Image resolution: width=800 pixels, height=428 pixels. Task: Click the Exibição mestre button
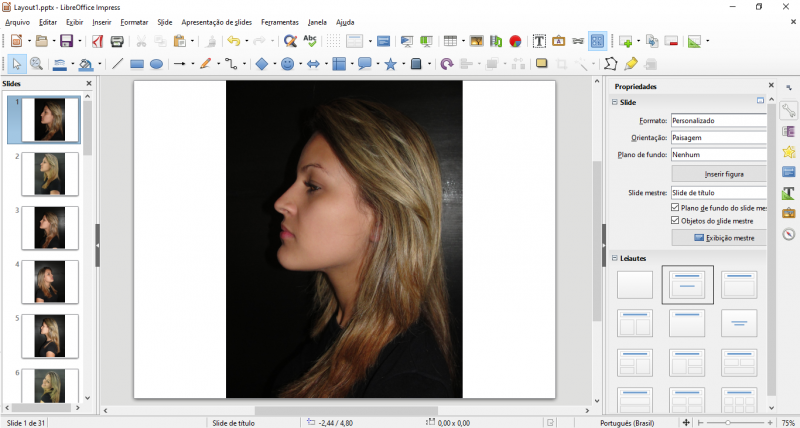pos(718,238)
